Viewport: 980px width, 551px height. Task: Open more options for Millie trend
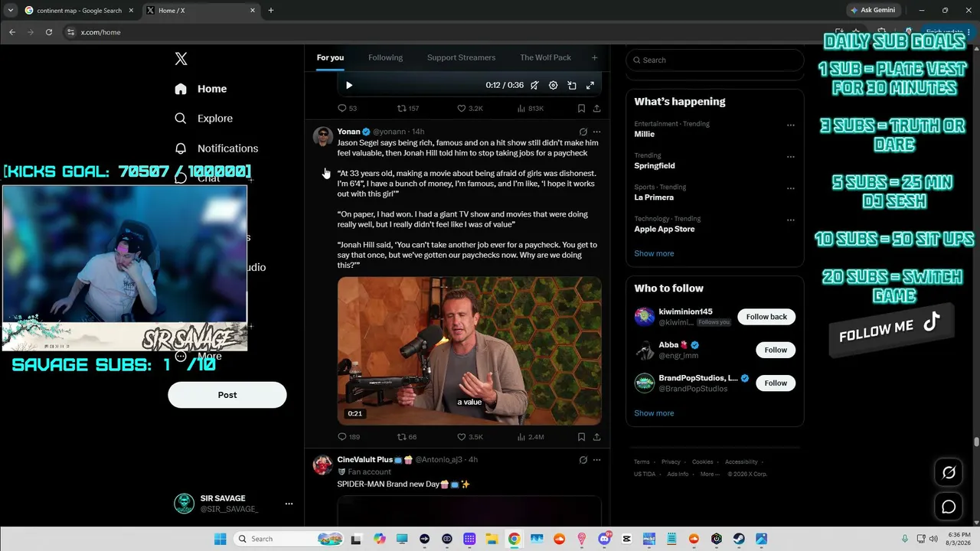pos(791,126)
